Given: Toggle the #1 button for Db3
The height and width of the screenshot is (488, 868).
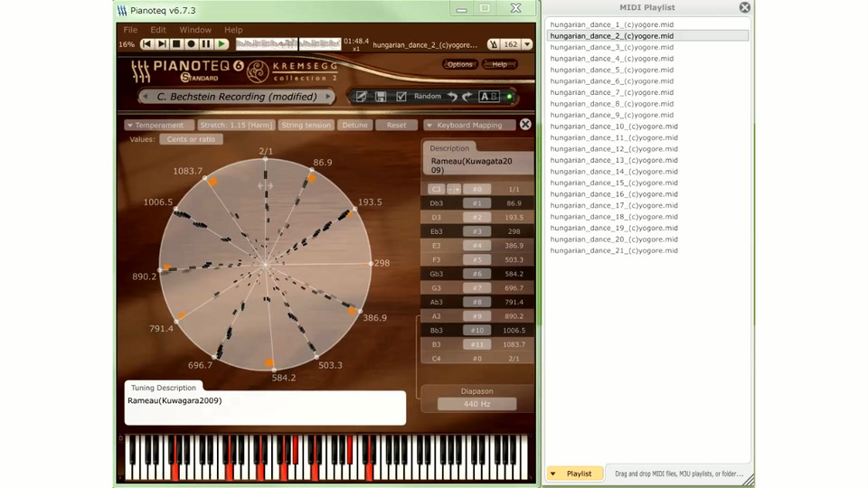Looking at the screenshot, I should coord(476,203).
